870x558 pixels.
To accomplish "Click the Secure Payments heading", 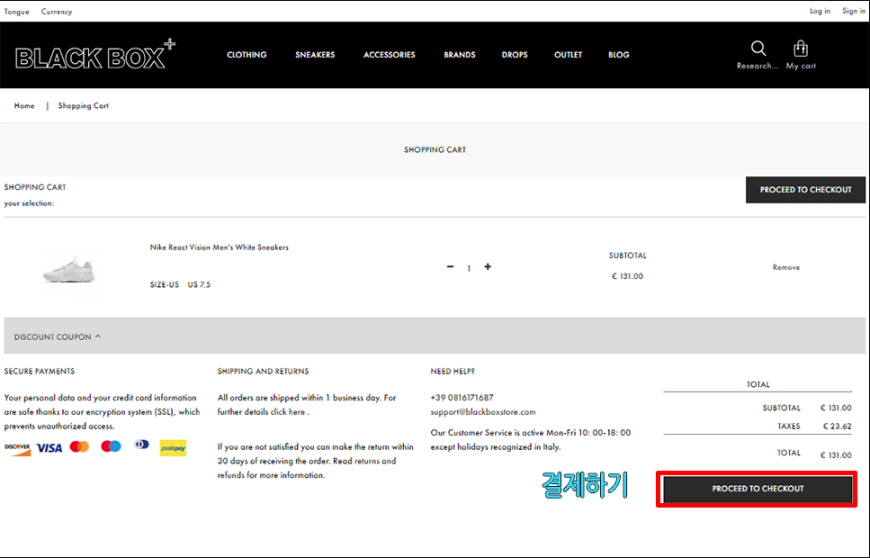I will (39, 371).
